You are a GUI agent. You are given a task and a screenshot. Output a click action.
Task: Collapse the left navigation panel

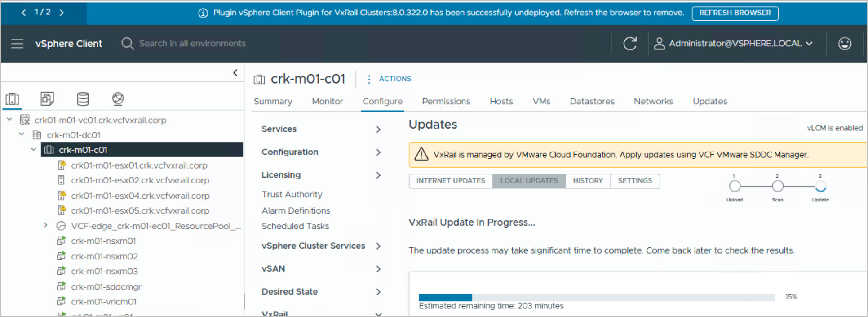(x=235, y=72)
